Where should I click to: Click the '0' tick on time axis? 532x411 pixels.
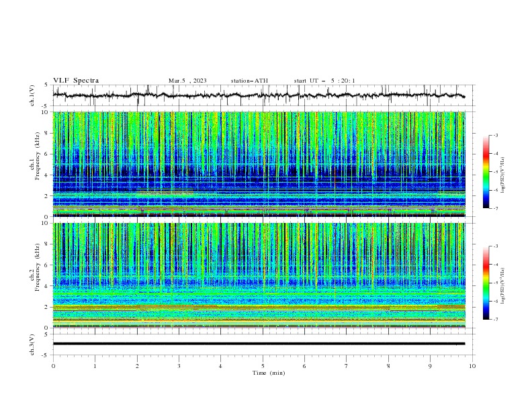(53, 366)
